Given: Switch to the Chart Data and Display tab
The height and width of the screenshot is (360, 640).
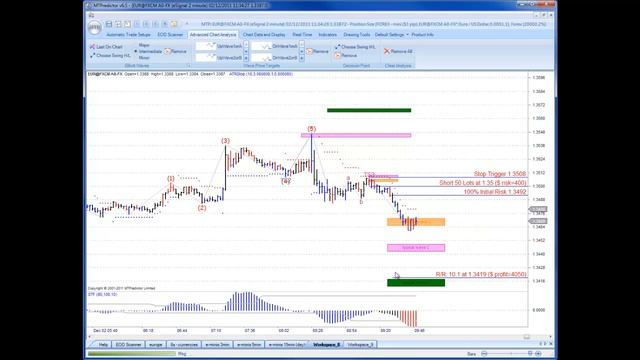Looking at the screenshot, I should point(264,35).
